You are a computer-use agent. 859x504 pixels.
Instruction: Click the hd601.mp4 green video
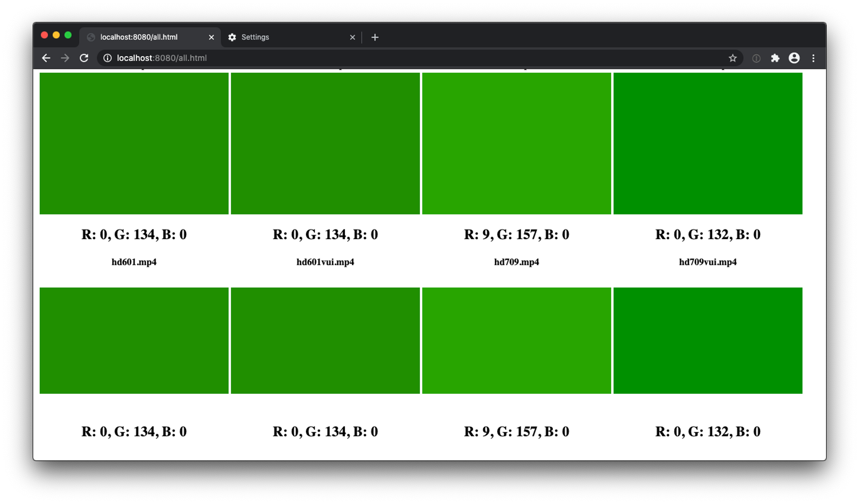tap(134, 143)
